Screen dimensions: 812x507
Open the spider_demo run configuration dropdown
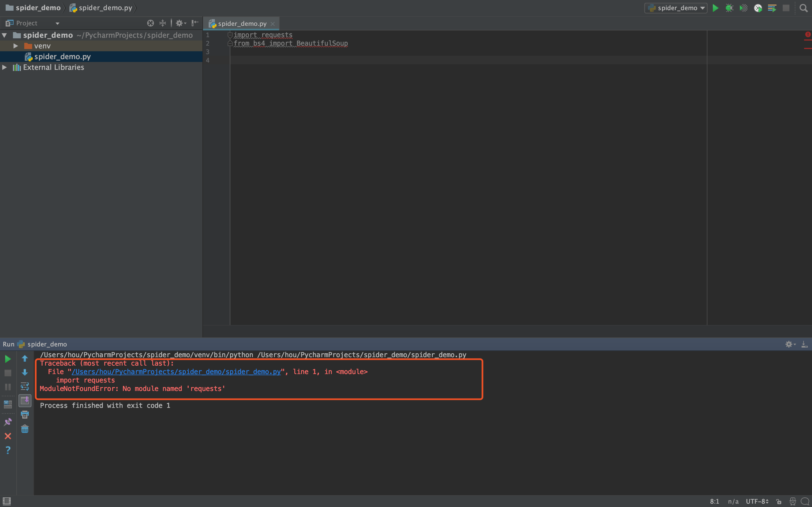(x=676, y=8)
